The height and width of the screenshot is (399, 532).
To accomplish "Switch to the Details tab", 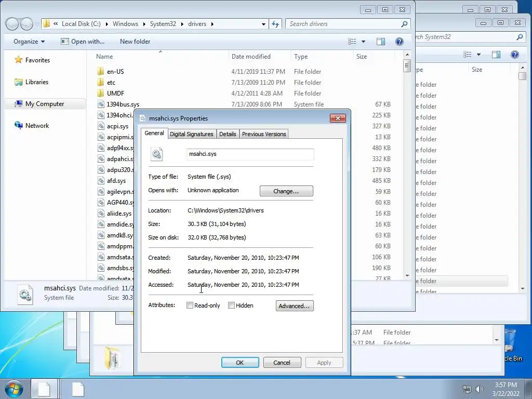I will 228,134.
